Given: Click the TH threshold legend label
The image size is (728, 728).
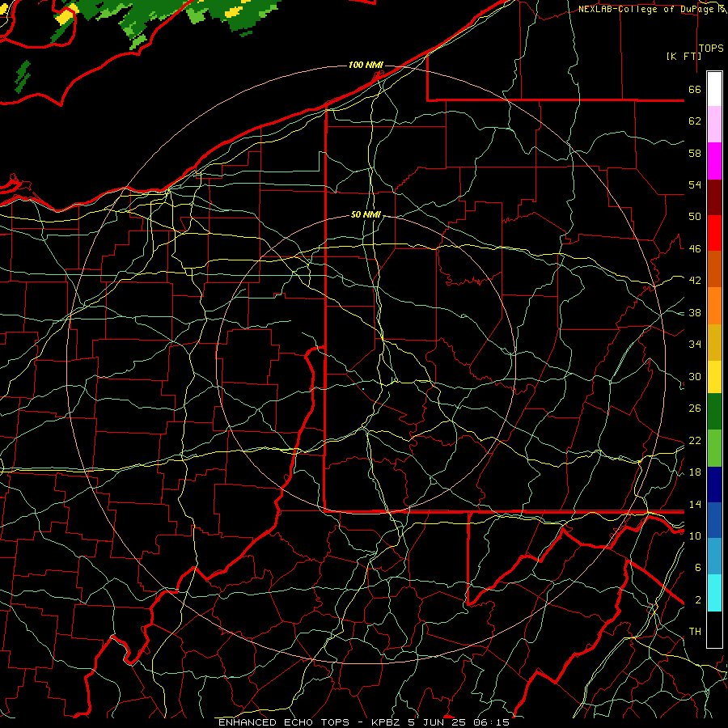Looking at the screenshot, I should (x=695, y=632).
